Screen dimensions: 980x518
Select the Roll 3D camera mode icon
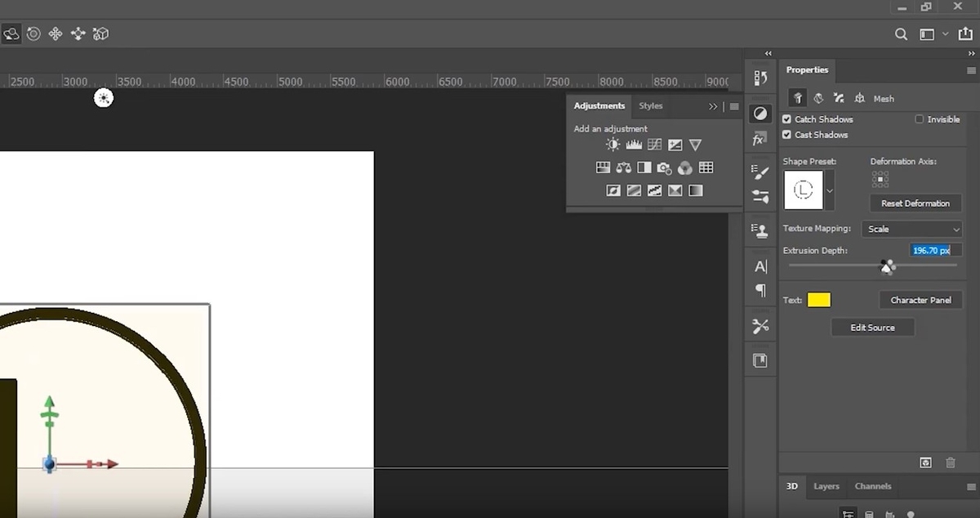click(x=33, y=34)
